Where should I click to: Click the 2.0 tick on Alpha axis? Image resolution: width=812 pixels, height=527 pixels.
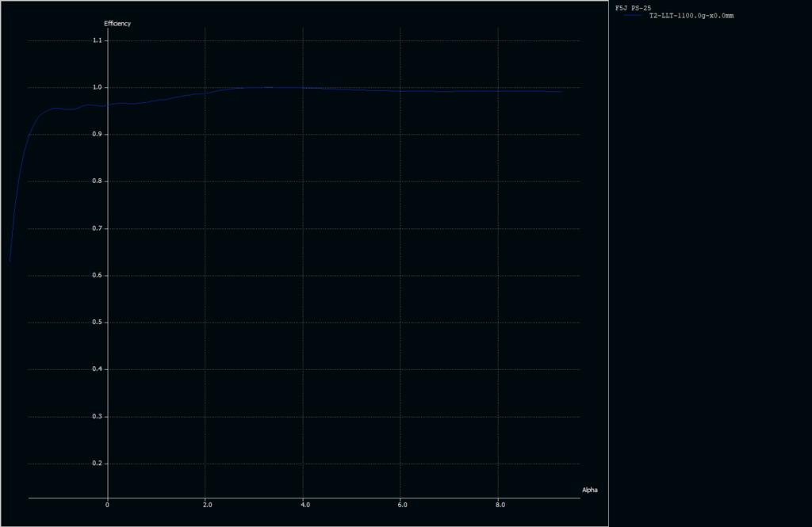tap(206, 505)
